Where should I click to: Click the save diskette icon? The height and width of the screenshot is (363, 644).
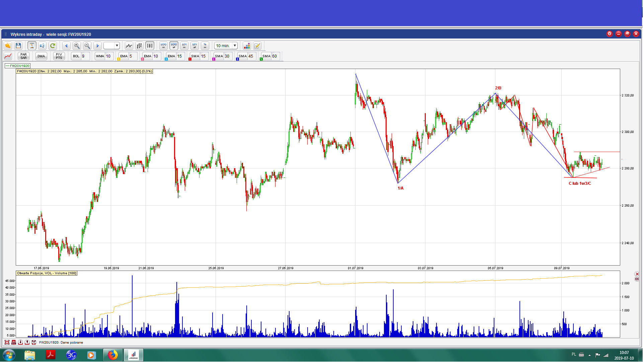[x=18, y=46]
